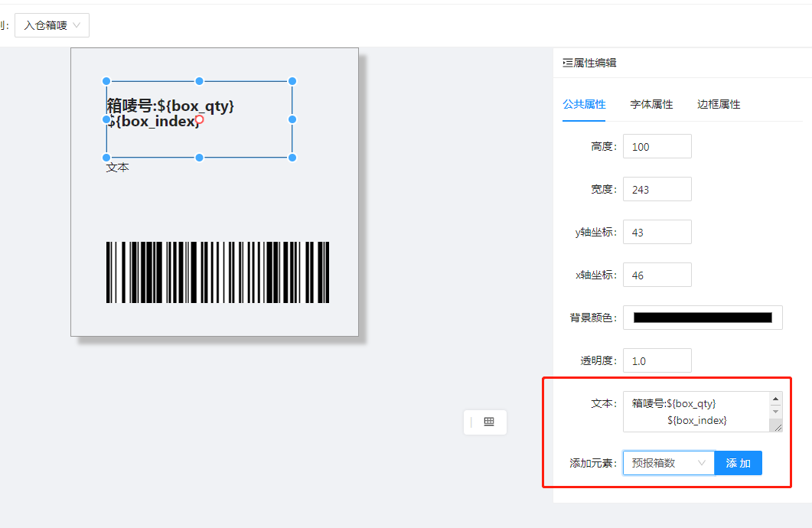Click the textarea scroll up arrow
This screenshot has width=812, height=528.
pyautogui.click(x=776, y=399)
